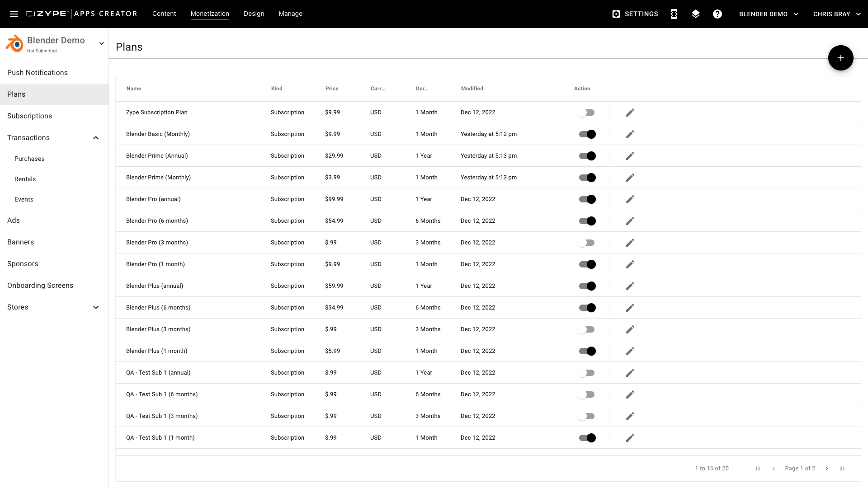Click the layers stack icon in header
The height and width of the screenshot is (488, 868).
point(696,14)
